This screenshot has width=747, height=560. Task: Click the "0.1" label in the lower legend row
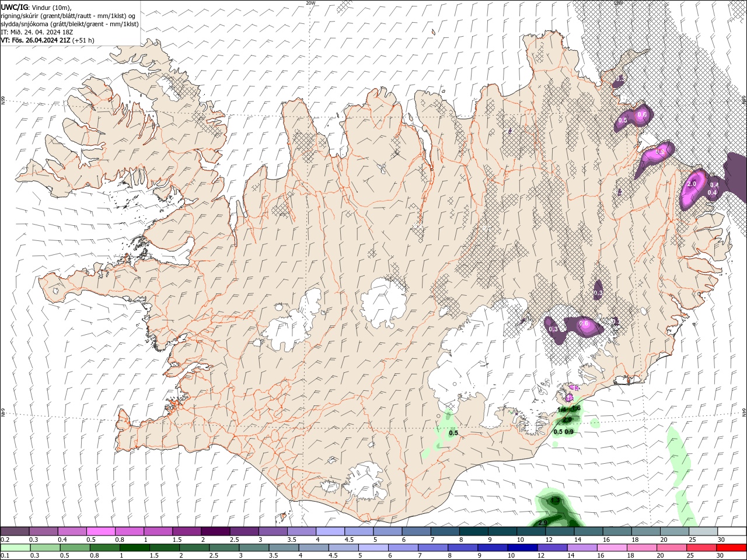(5, 556)
